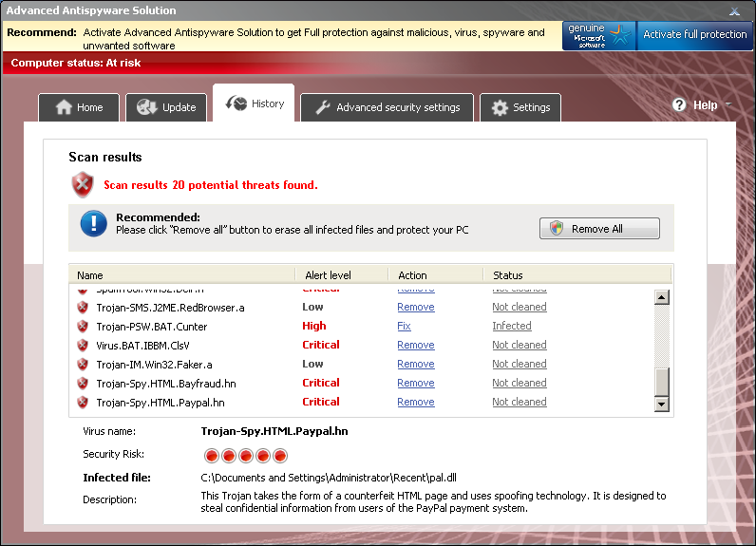The image size is (756, 546).
Task: Click the red shield scan results icon
Action: tap(83, 184)
